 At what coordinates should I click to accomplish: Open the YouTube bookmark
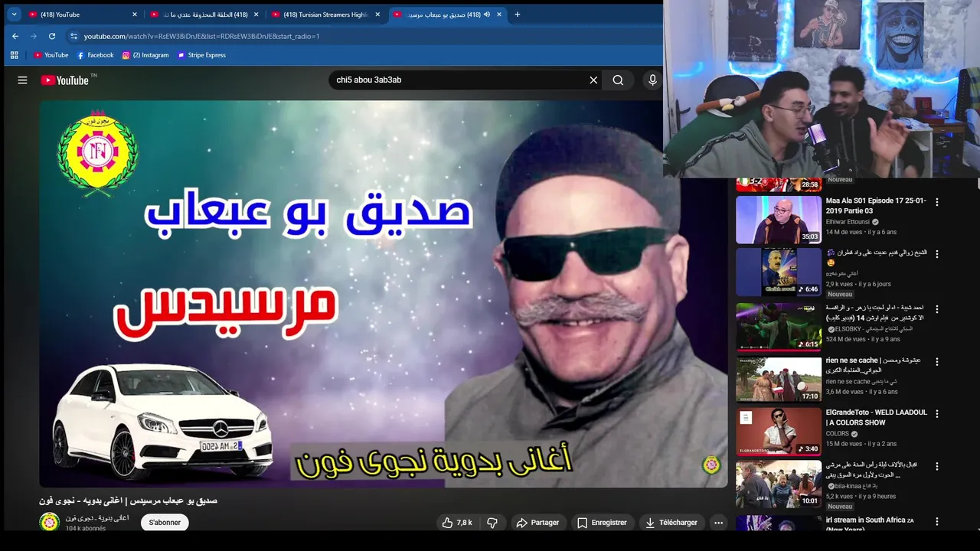tap(51, 55)
